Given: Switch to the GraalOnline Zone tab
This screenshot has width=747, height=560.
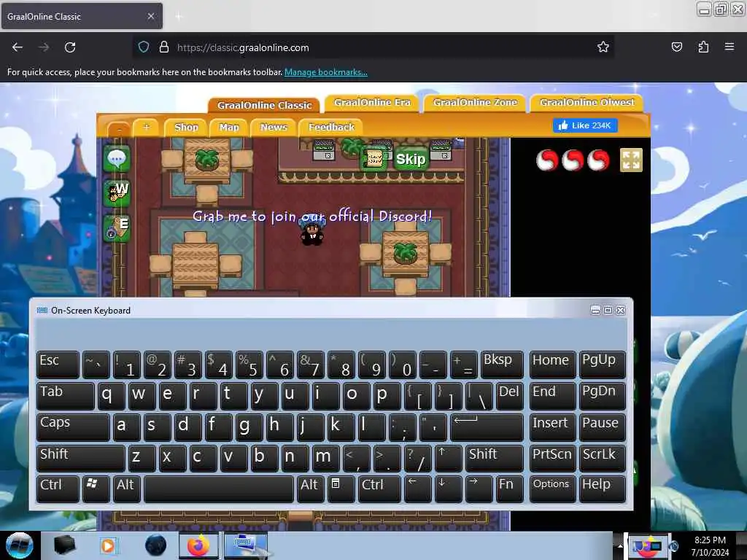Looking at the screenshot, I should point(475,102).
